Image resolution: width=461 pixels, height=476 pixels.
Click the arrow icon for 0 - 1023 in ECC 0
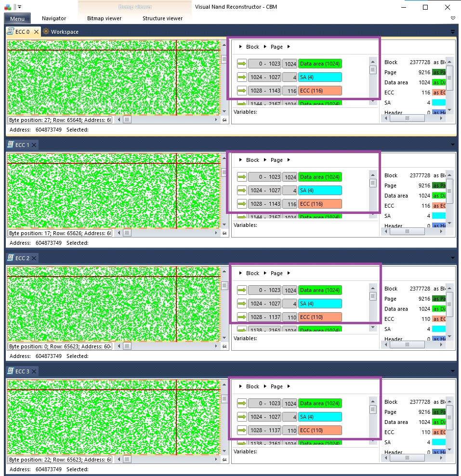point(242,64)
